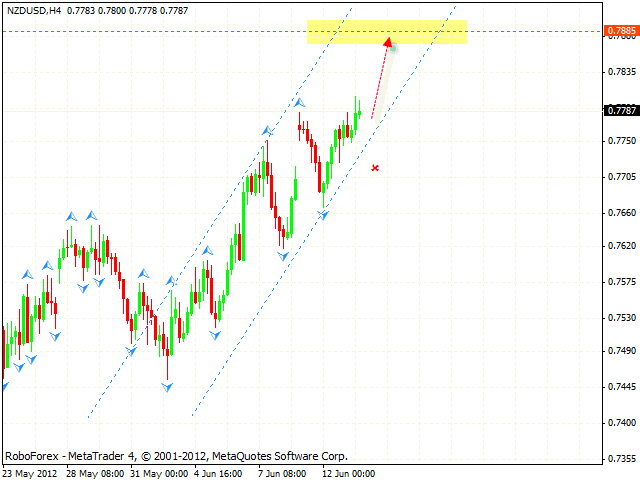This screenshot has width=640, height=481.
Task: Click the 0.7885 price level tag
Action: click(x=621, y=31)
